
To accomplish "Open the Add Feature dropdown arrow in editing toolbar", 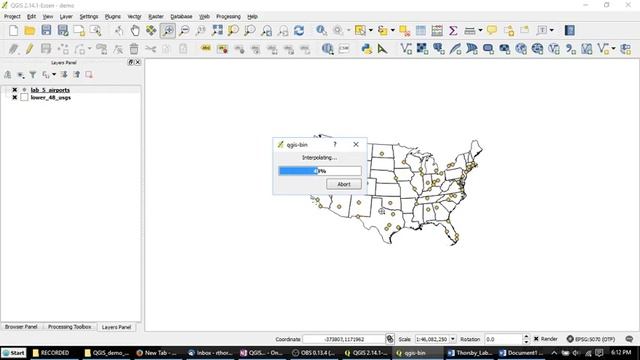I will point(89,49).
